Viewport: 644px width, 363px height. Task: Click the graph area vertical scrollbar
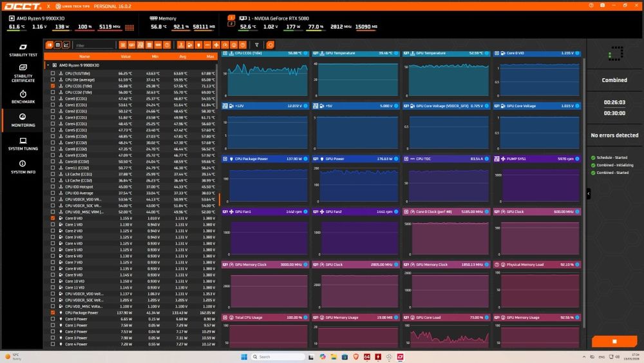click(583, 193)
